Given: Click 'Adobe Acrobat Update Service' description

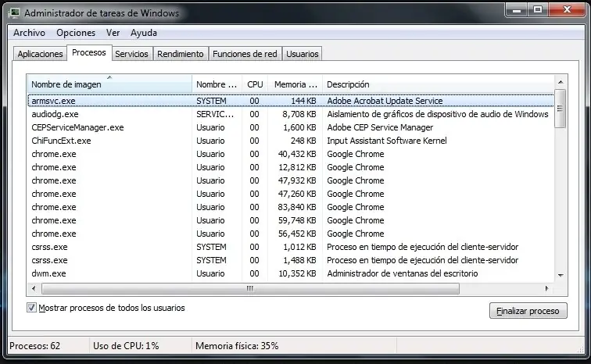Looking at the screenshot, I should tap(385, 101).
